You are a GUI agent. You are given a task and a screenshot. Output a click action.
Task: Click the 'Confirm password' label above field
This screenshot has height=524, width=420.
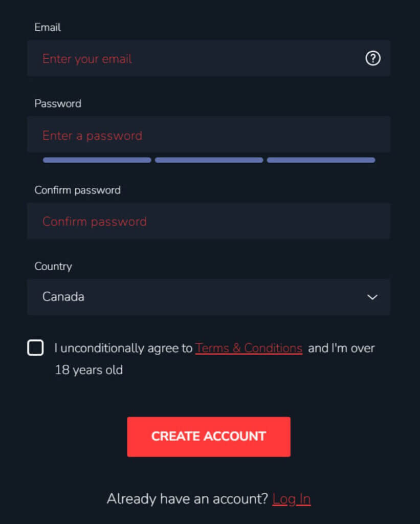(77, 190)
